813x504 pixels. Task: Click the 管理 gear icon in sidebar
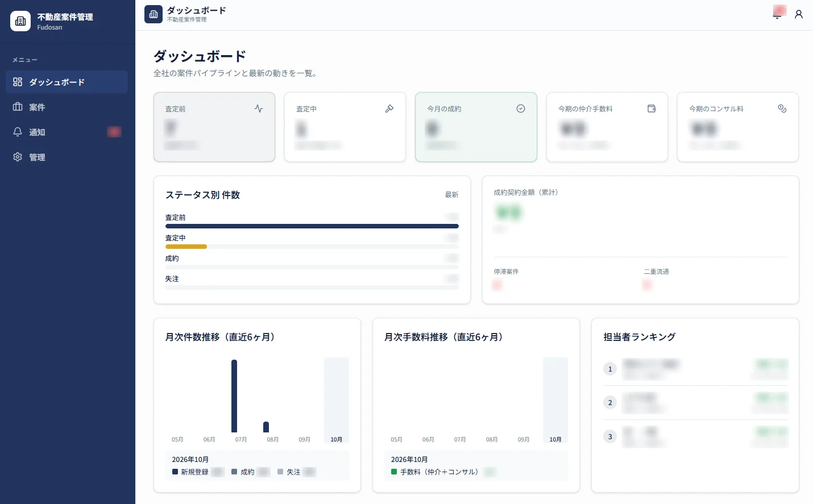pyautogui.click(x=18, y=157)
